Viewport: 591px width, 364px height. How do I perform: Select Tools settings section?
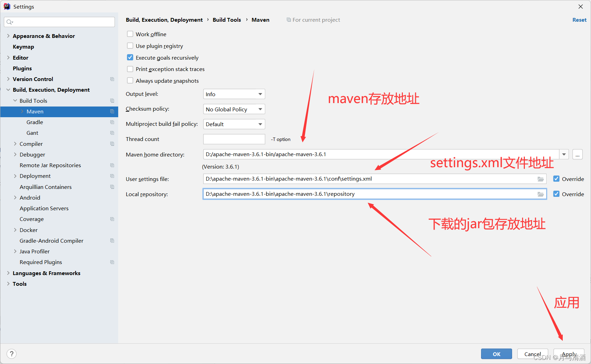pos(20,284)
